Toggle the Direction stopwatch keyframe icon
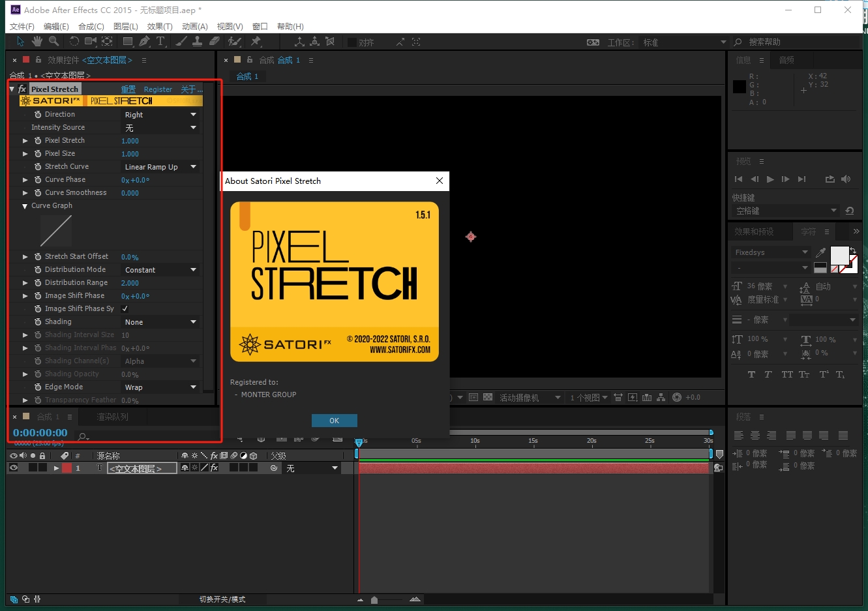Viewport: 868px width, 611px height. coord(38,114)
